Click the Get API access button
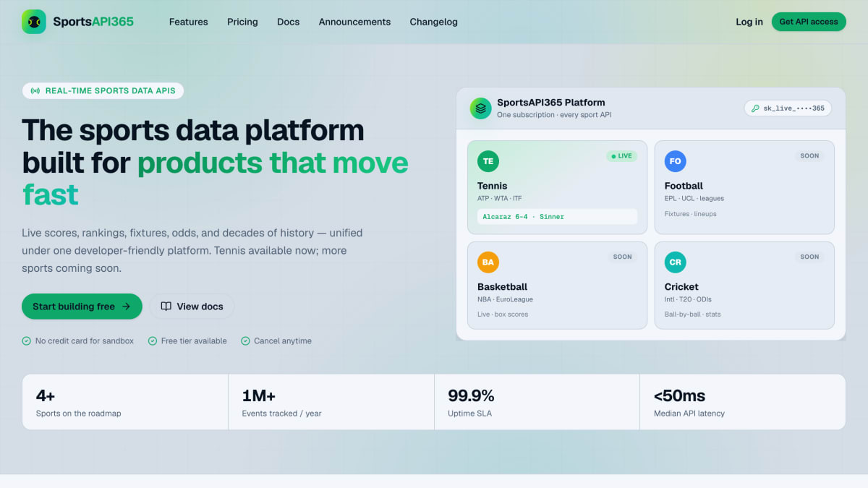The image size is (868, 488). 809,22
